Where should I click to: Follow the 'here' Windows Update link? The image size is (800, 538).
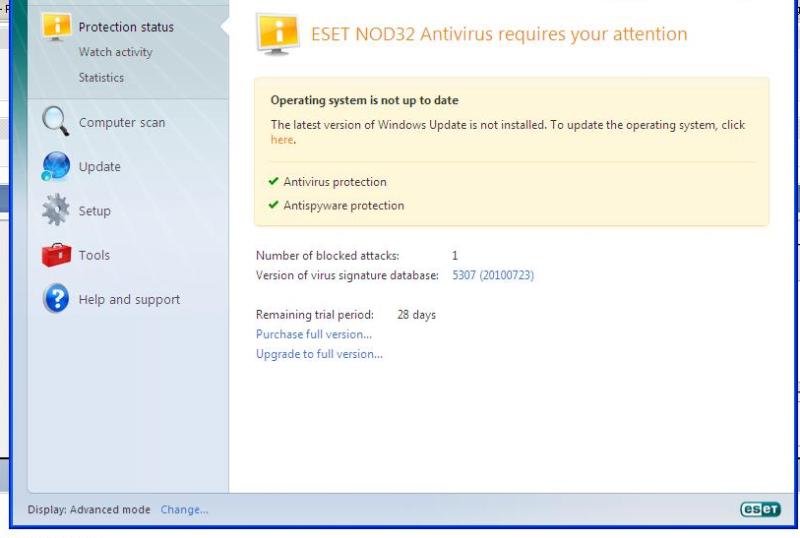click(x=282, y=140)
